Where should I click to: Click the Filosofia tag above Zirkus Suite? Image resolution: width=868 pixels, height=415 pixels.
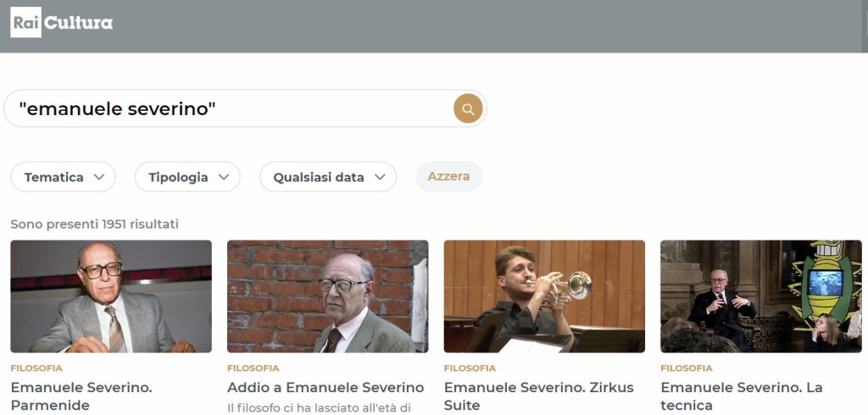coord(470,368)
